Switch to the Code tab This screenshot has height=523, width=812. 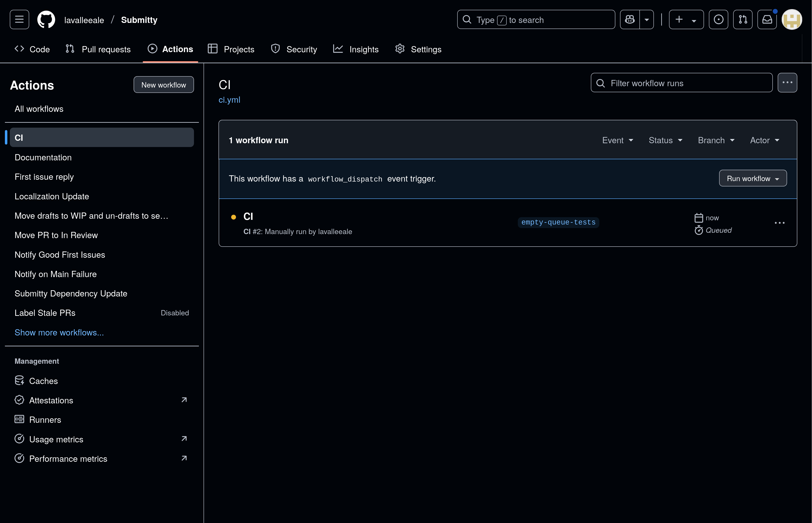(32, 49)
